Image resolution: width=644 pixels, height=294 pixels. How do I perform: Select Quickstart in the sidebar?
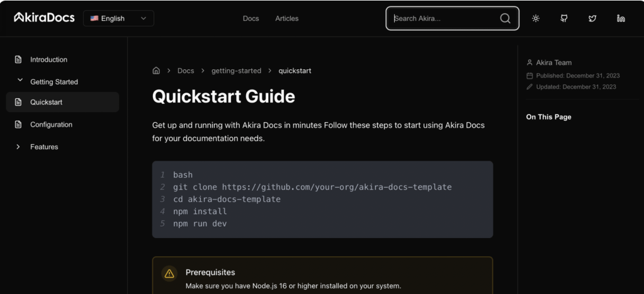coord(46,102)
